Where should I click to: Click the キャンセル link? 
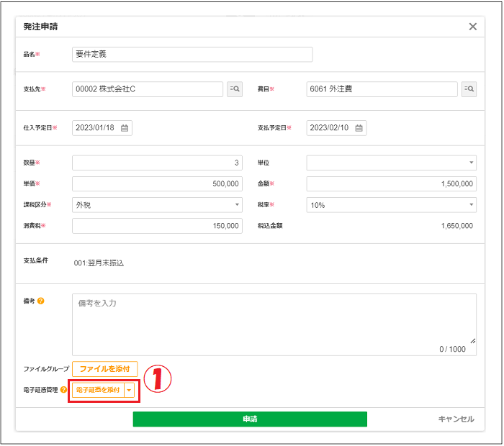coord(456,419)
